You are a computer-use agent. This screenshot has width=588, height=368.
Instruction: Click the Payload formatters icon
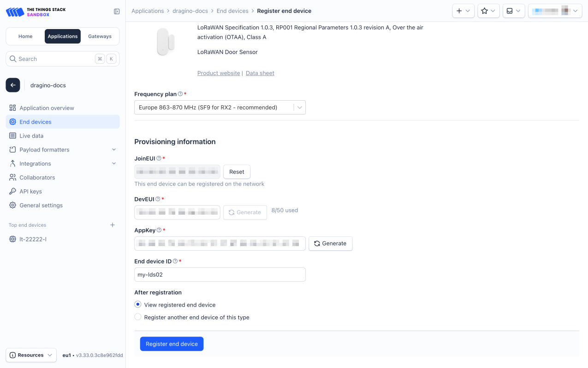coord(12,150)
